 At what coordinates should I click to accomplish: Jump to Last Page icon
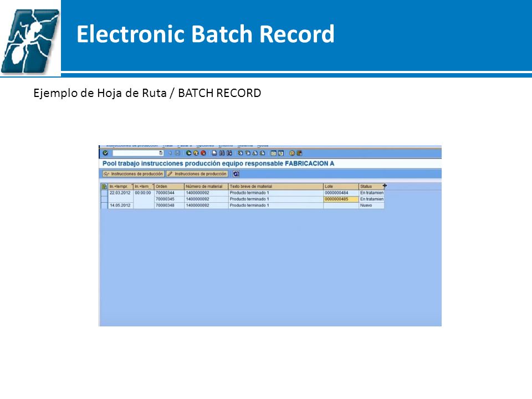(x=262, y=153)
